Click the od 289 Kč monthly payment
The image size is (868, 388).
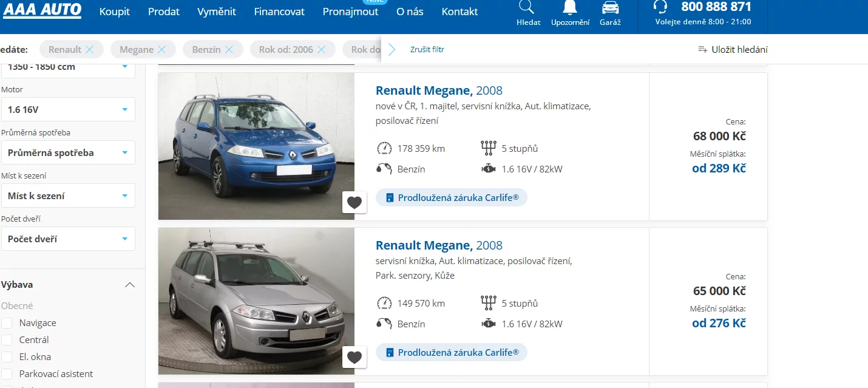(719, 168)
